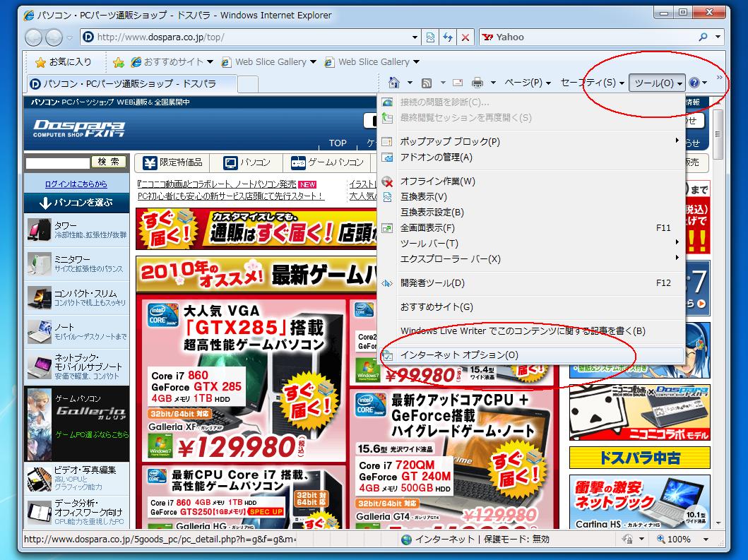Image resolution: width=748 pixels, height=560 pixels.
Task: Select 開発者ツール(D) menu item
Action: point(531,283)
